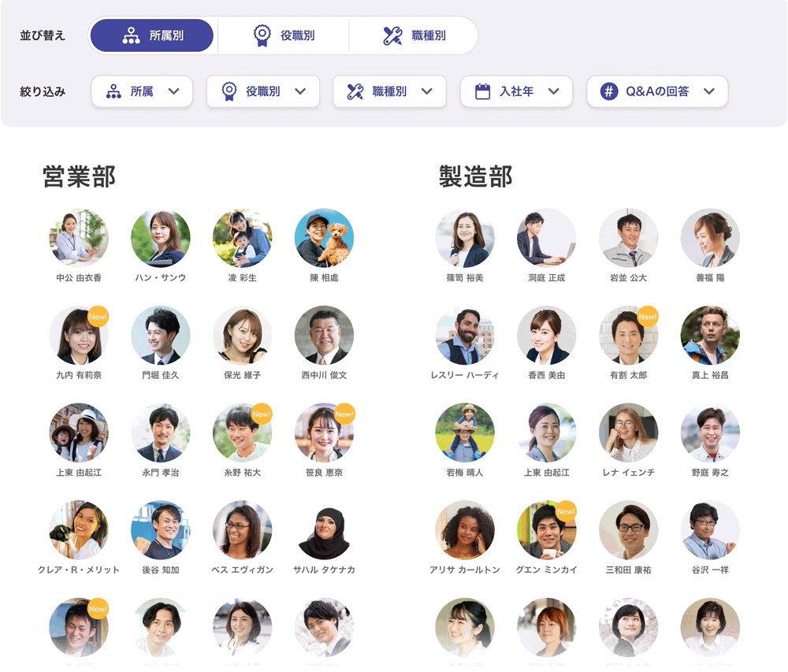Open 中公 由衣香's profile photo

pos(79,238)
